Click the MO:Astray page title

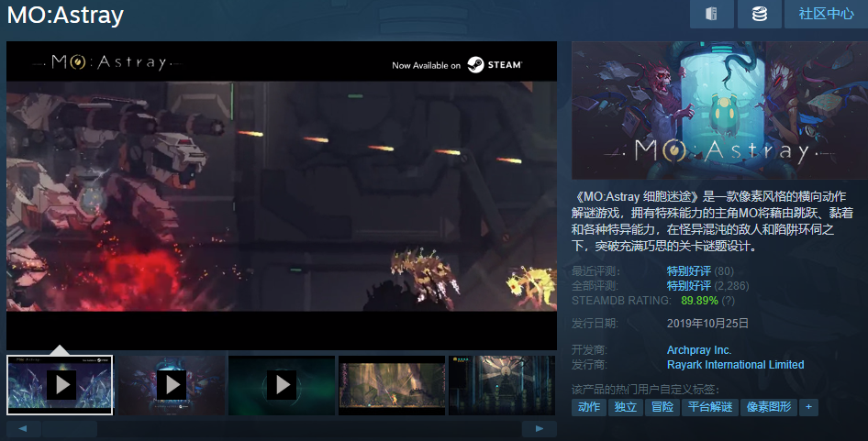[x=65, y=15]
